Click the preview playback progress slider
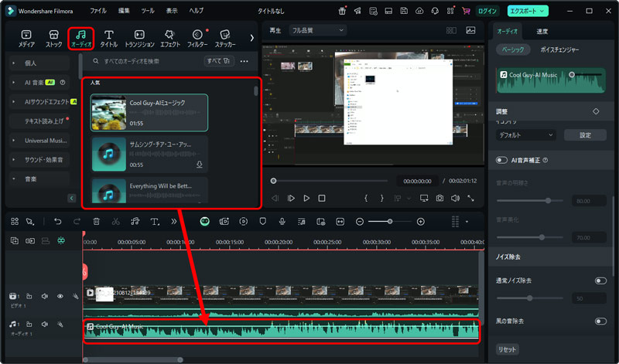This screenshot has width=619, height=364. 330,181
